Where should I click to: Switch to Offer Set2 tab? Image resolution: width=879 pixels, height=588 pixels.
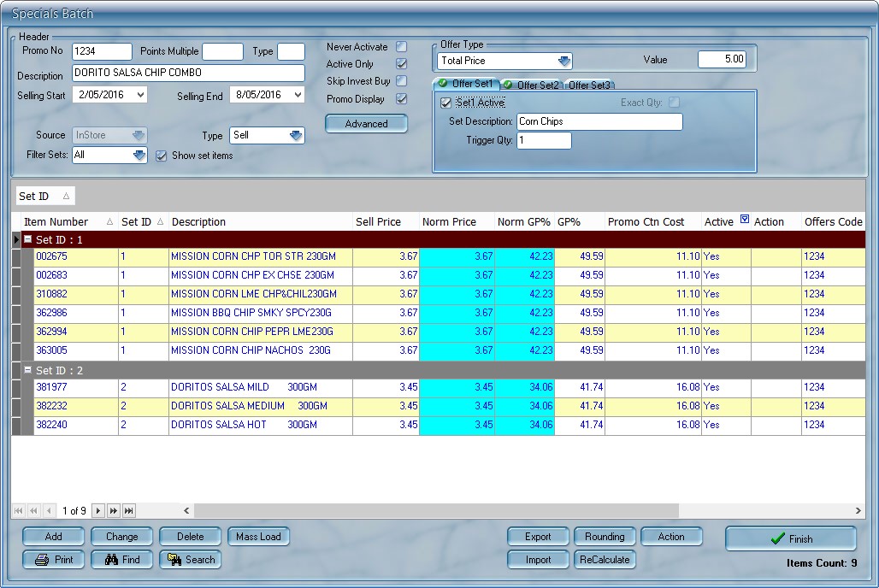point(532,85)
